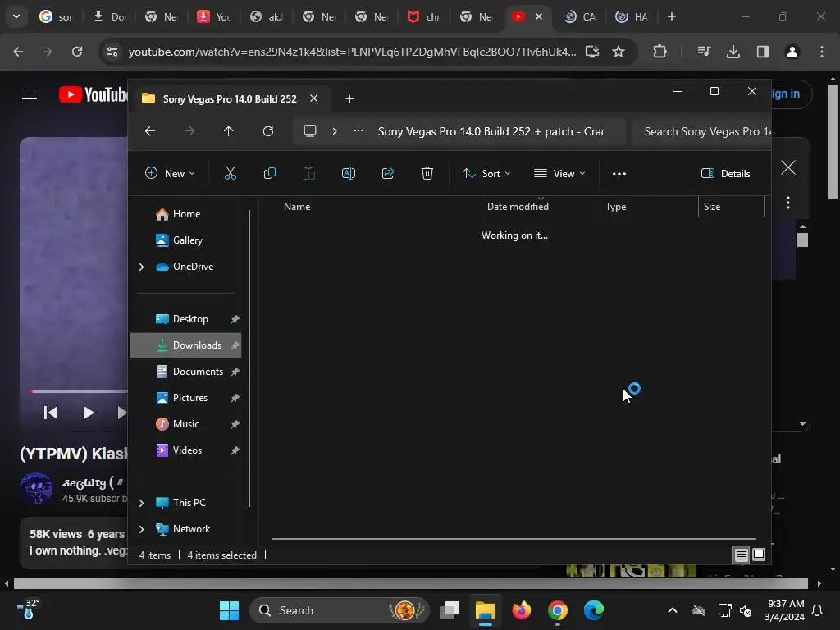
Task: Show collapsed breadcrumb path ellipsis
Action: pyautogui.click(x=358, y=130)
